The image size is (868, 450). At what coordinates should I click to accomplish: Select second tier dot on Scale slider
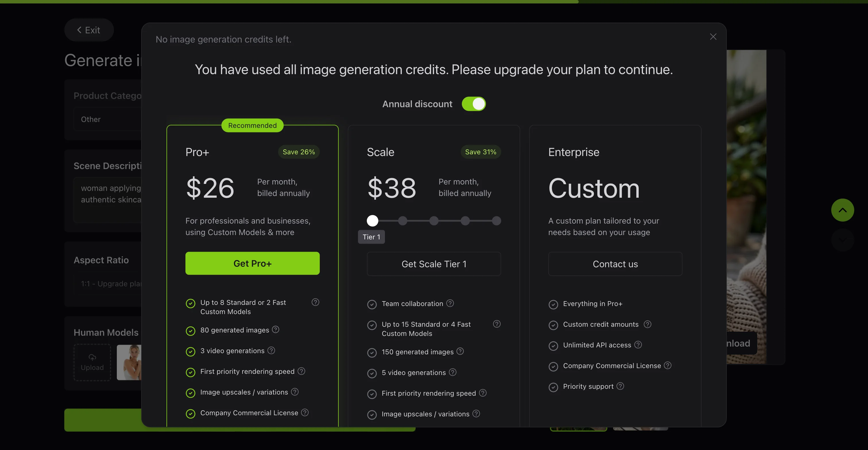[403, 221]
